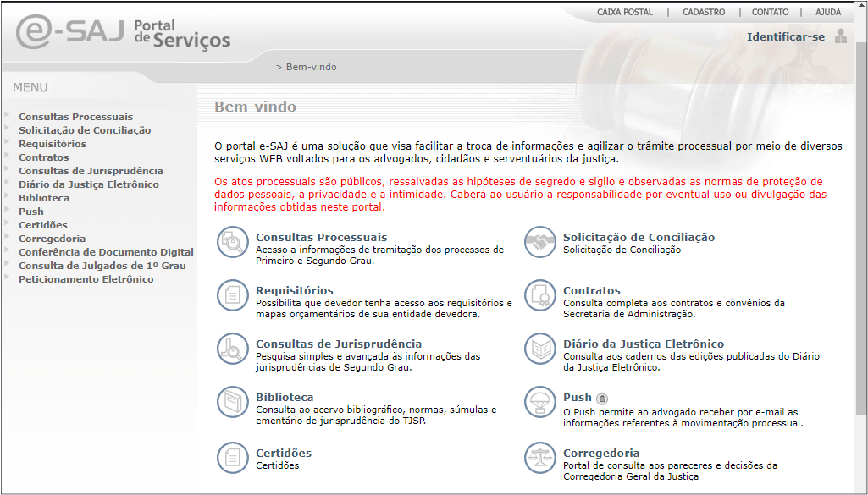Select Solicitação de Conciliação in the side menu

[85, 130]
